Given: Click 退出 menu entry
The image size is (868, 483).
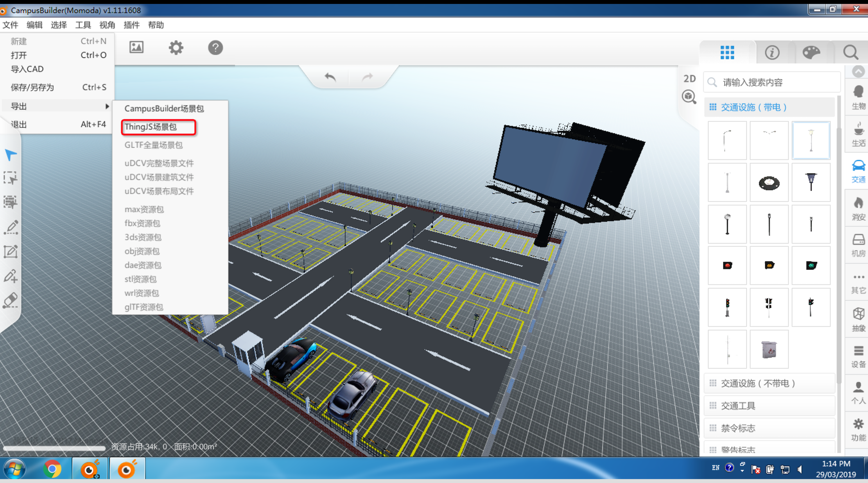Looking at the screenshot, I should tap(58, 124).
